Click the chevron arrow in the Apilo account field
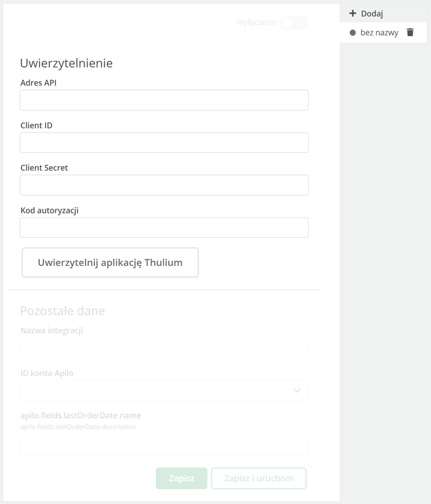The height and width of the screenshot is (504, 431). pos(297,390)
